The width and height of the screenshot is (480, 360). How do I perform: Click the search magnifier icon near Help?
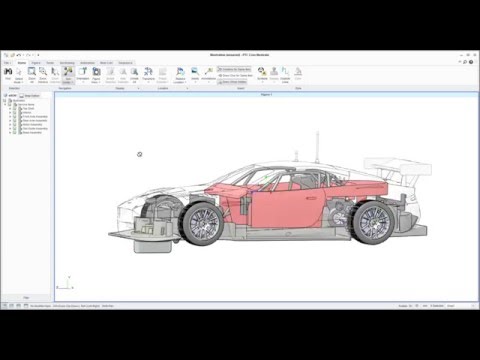pos(465,62)
